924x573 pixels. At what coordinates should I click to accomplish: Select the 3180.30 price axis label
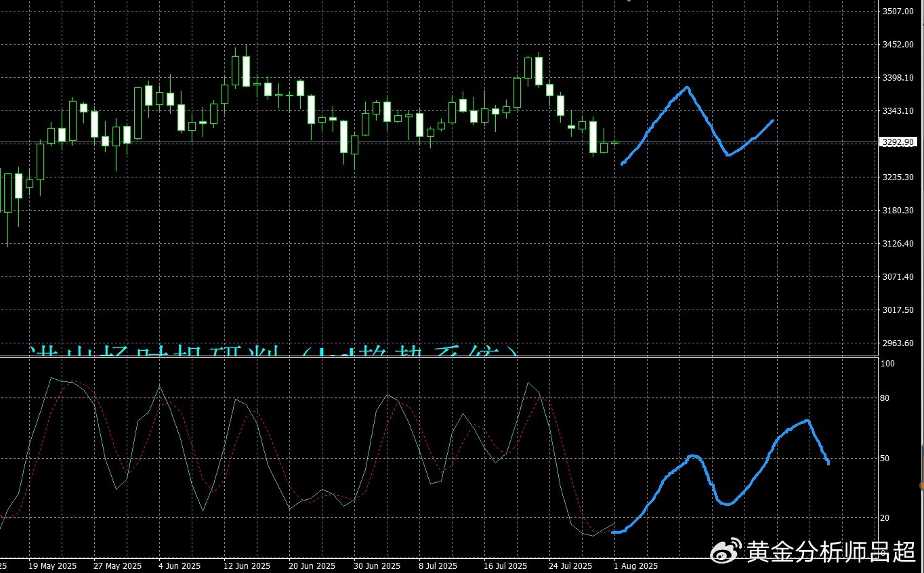[897, 211]
